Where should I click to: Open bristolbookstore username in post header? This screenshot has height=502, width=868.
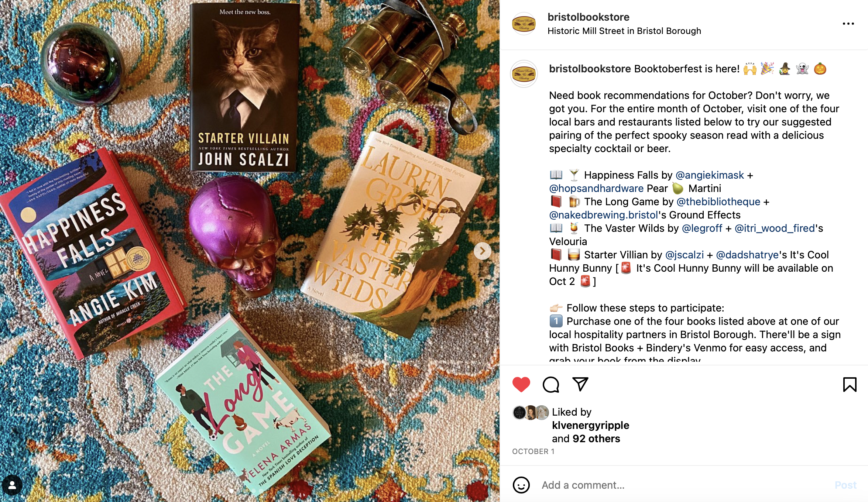pos(588,17)
